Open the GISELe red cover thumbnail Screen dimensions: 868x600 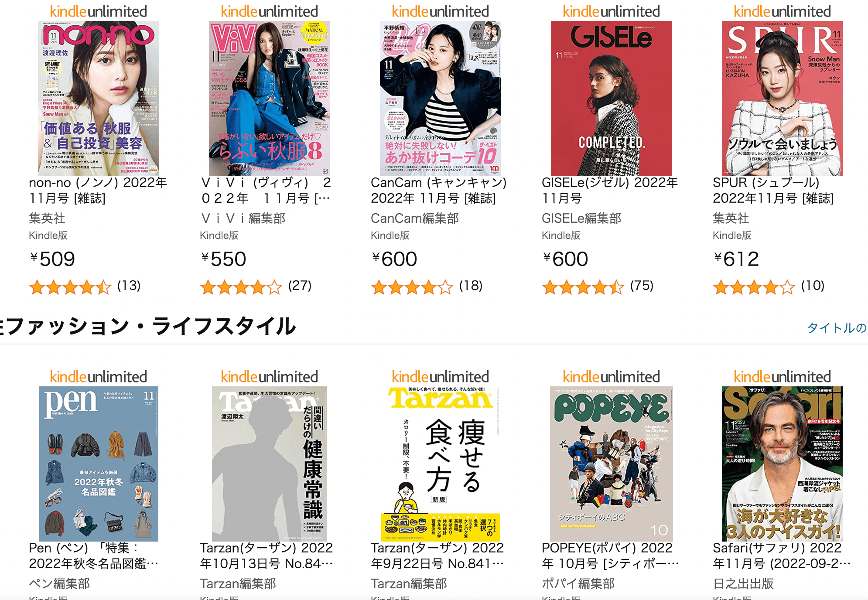click(x=612, y=99)
